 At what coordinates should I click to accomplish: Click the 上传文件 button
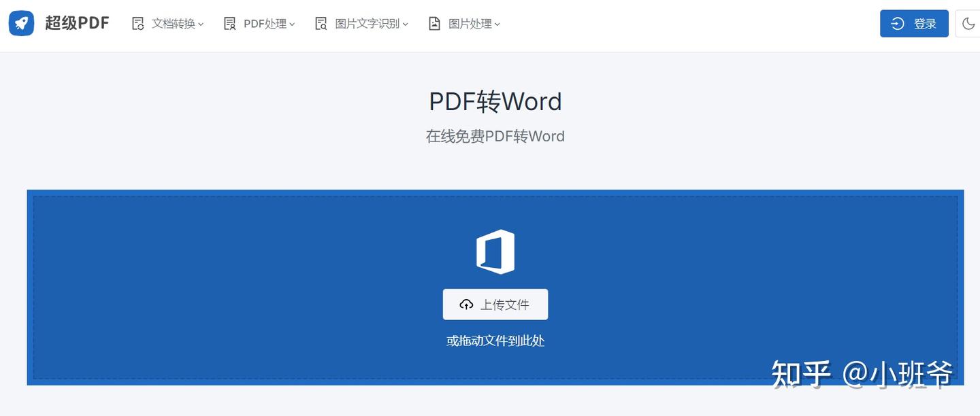tap(495, 305)
